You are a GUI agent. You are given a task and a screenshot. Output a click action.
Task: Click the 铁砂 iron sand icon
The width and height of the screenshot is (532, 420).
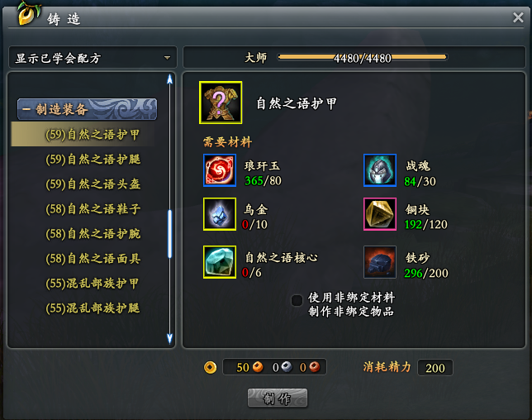380,262
